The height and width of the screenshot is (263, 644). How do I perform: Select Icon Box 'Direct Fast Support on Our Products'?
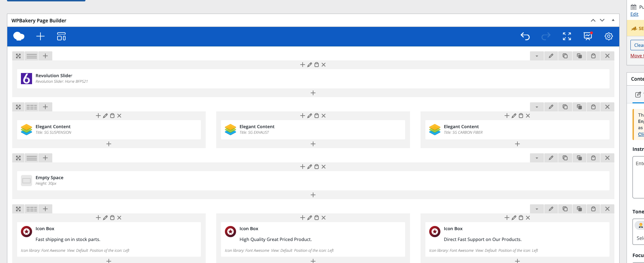click(517, 239)
